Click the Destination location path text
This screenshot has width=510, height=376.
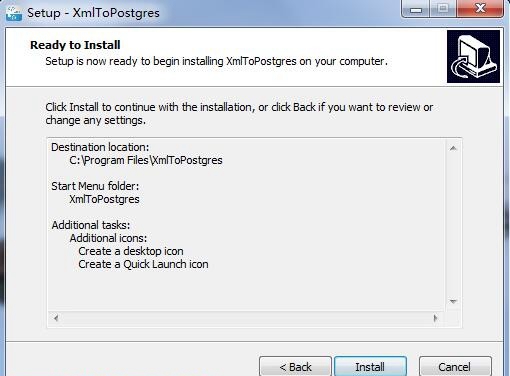click(146, 160)
